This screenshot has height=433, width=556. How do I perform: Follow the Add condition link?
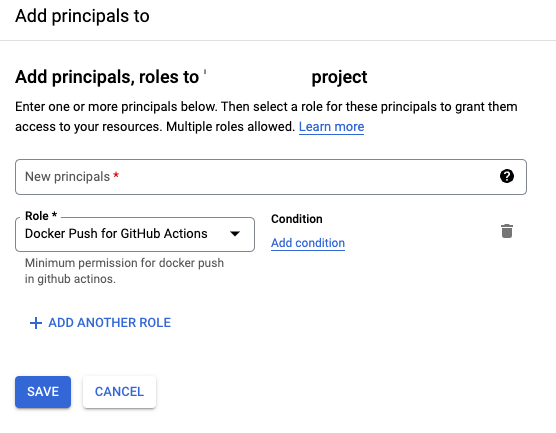click(308, 243)
